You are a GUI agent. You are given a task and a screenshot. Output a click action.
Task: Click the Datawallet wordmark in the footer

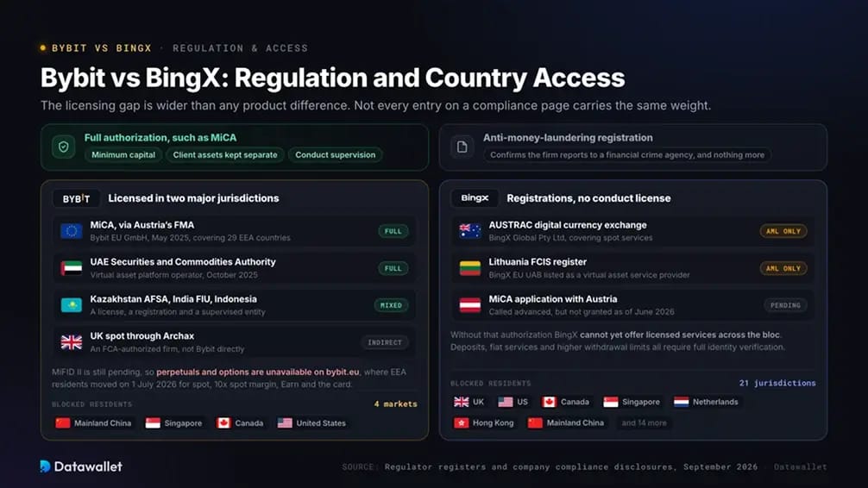(89, 466)
